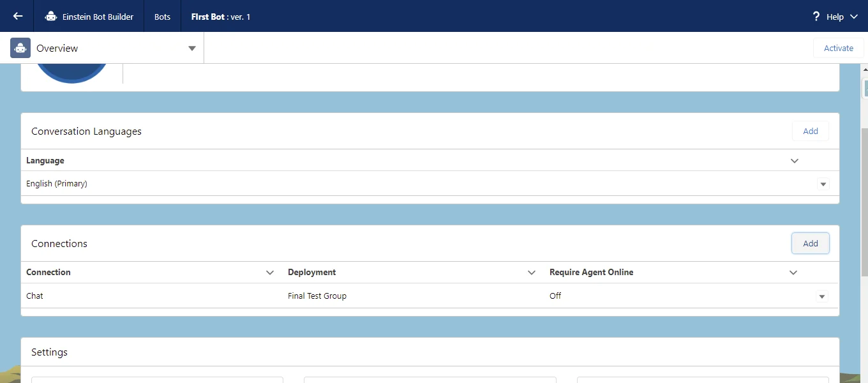This screenshot has height=383, width=868.
Task: Click the back arrow in the navigation bar
Action: pos(17,16)
